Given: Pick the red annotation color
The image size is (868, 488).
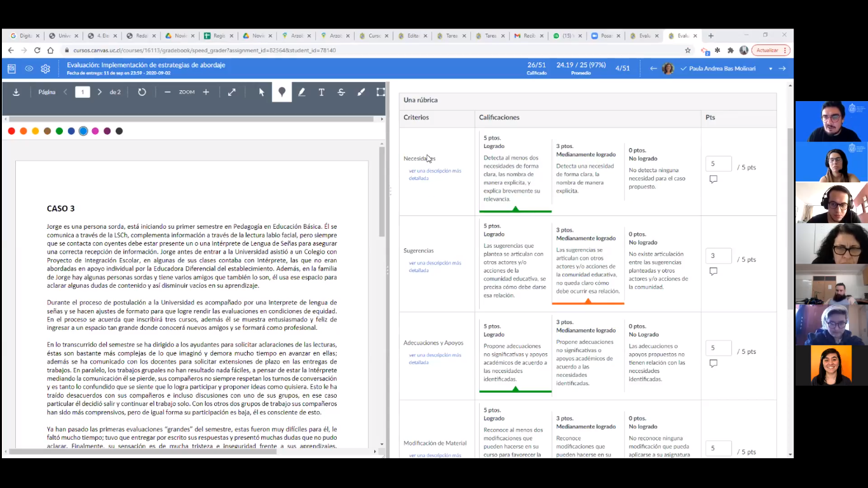Looking at the screenshot, I should pos(11,131).
